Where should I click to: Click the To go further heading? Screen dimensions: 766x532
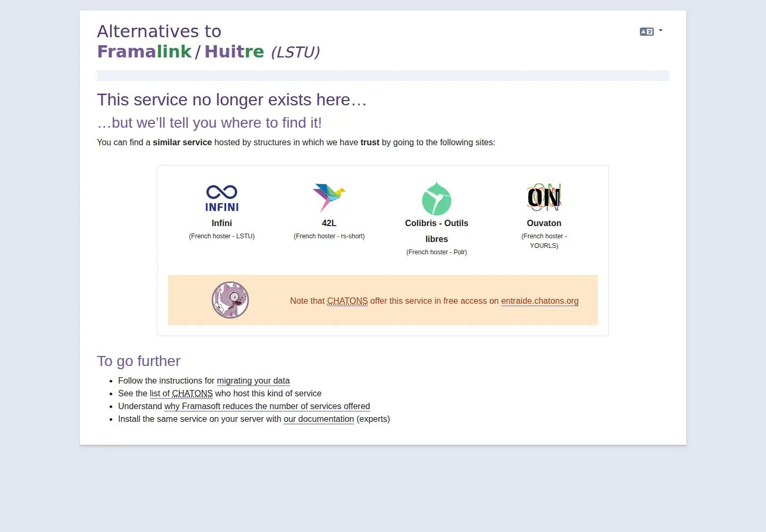tap(139, 361)
